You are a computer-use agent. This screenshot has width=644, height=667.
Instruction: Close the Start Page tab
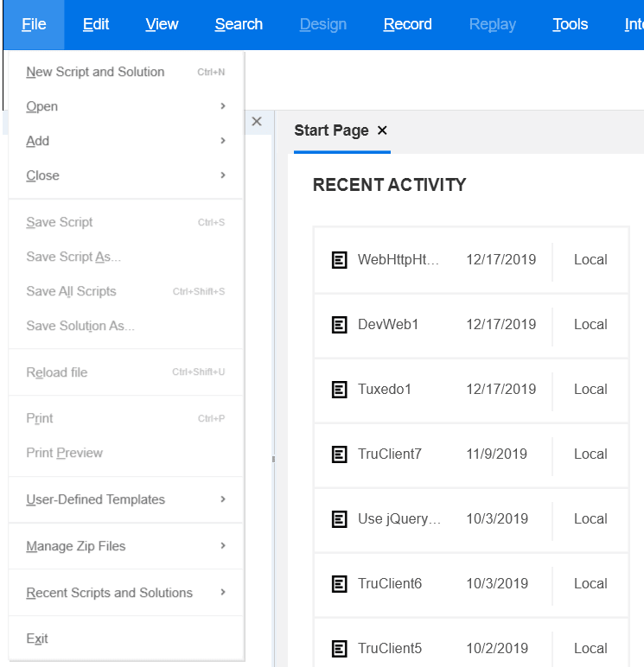(382, 130)
